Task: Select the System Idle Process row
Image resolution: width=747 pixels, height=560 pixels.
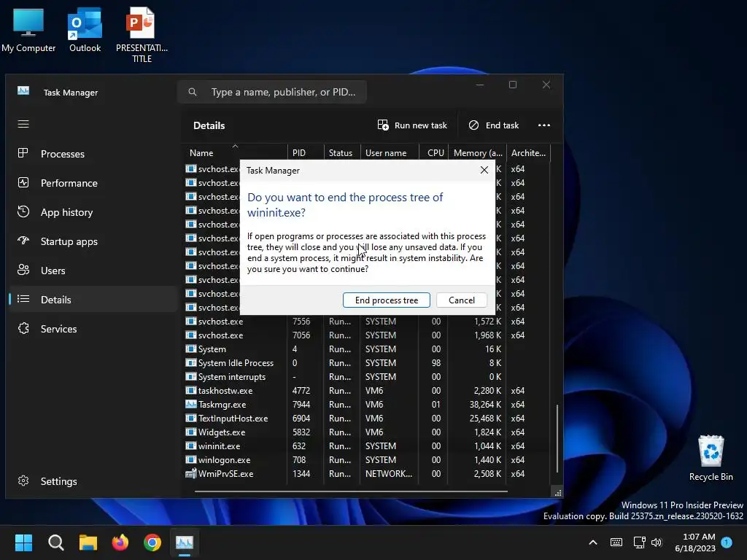Action: pyautogui.click(x=367, y=363)
